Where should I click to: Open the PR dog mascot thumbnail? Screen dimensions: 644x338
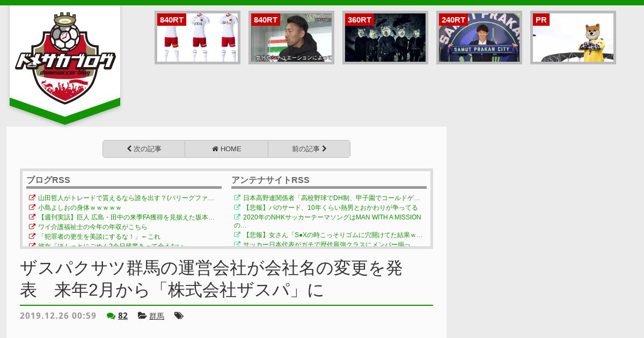click(573, 38)
